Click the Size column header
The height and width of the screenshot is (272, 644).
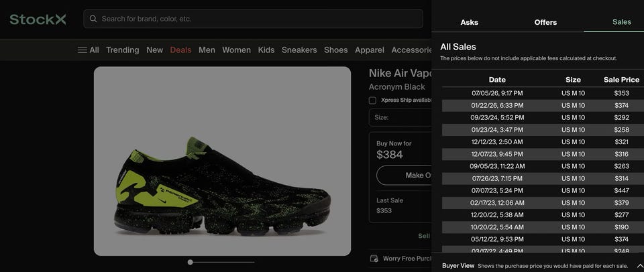[573, 80]
